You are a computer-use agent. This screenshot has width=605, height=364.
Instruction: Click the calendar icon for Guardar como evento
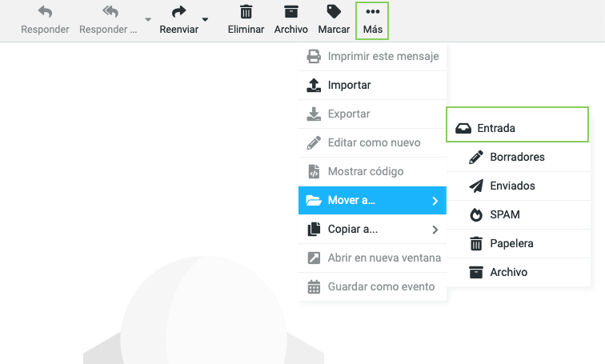pyautogui.click(x=314, y=287)
